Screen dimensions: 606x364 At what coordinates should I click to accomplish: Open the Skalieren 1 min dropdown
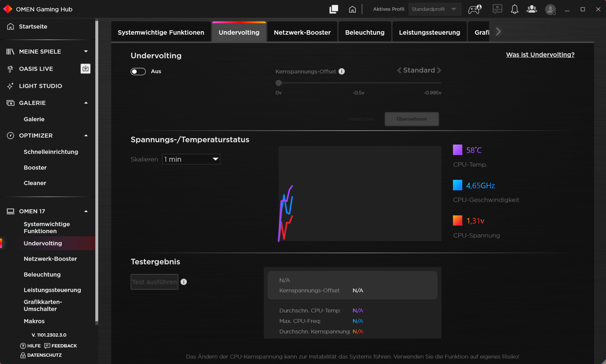pyautogui.click(x=191, y=159)
